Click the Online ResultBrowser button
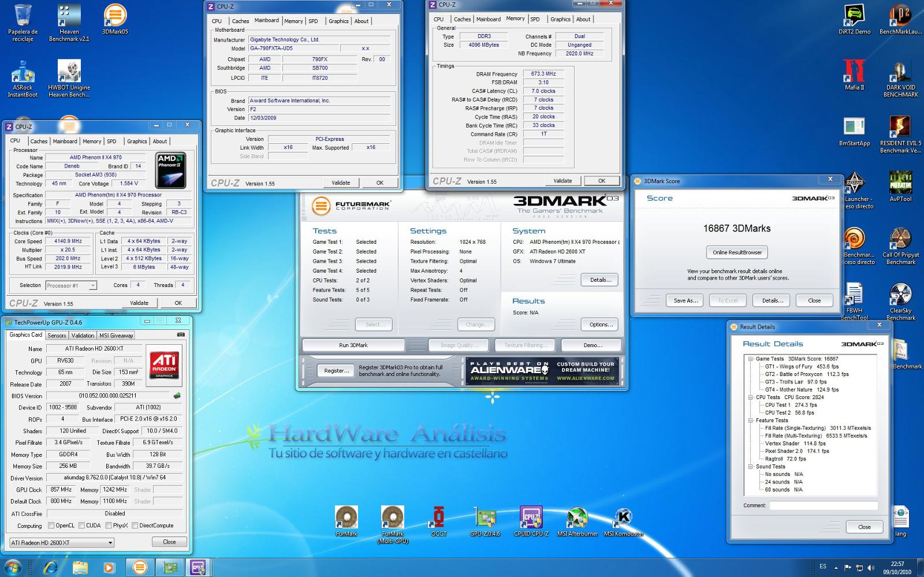Screen dimensions: 924x577 tap(737, 252)
